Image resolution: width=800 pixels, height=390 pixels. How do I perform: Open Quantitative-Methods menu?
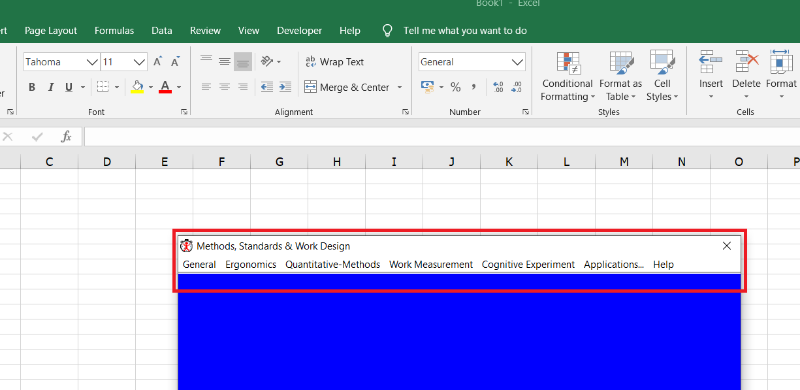(x=333, y=264)
